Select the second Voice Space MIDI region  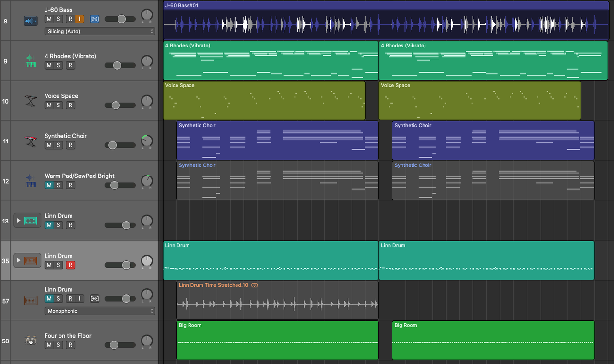[x=480, y=101]
